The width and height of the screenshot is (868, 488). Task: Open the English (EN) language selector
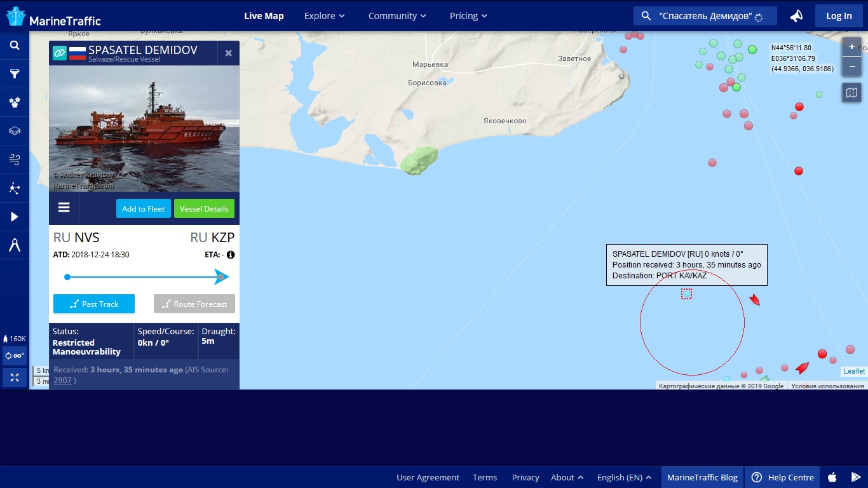click(x=624, y=477)
